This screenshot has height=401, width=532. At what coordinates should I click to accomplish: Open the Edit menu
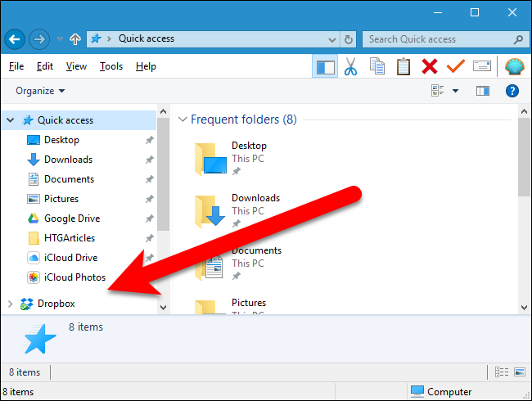pos(45,66)
